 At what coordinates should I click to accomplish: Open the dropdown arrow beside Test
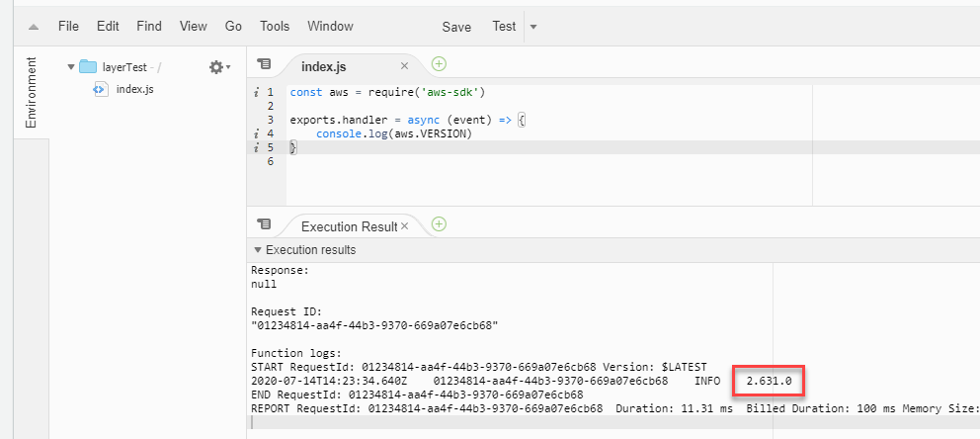pyautogui.click(x=533, y=27)
